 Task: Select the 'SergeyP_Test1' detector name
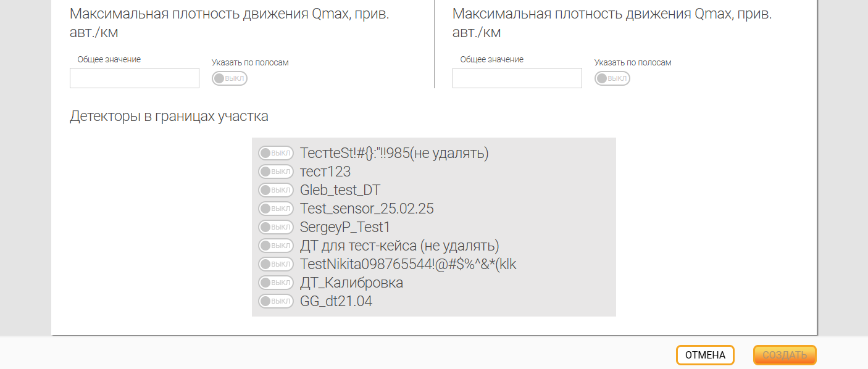[345, 227]
